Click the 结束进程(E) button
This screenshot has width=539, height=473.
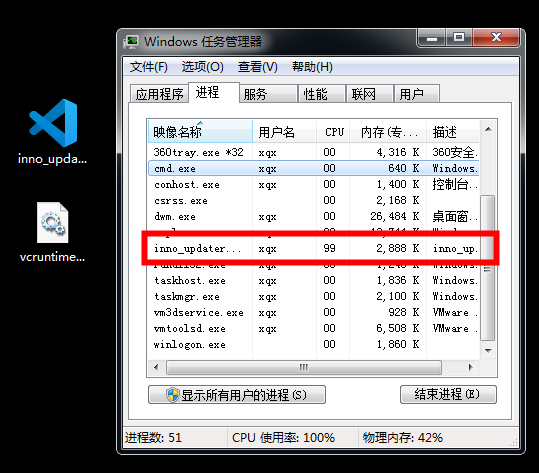(x=448, y=394)
